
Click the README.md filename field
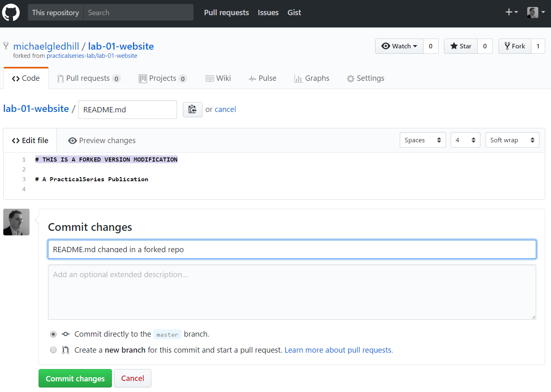[x=128, y=109]
